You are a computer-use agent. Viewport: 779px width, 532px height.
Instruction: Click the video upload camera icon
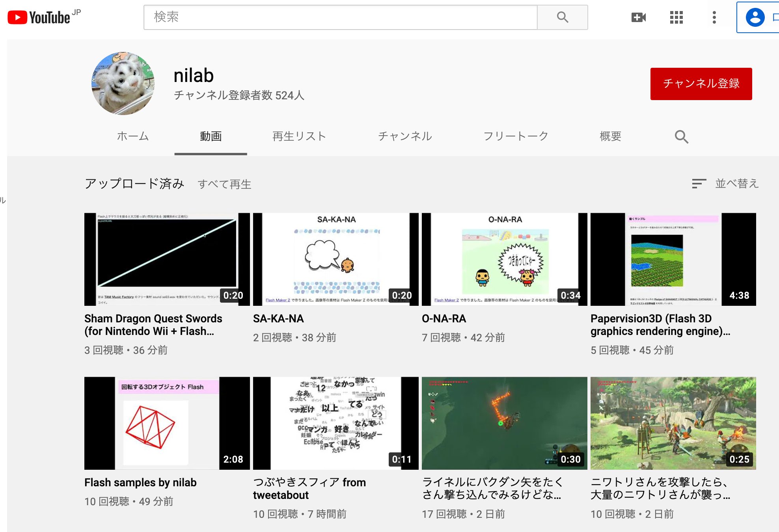pos(638,18)
